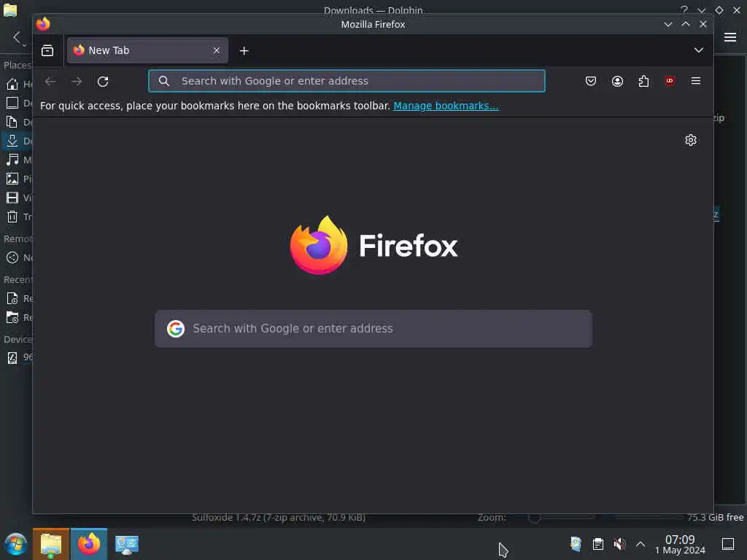Focus the Firefox address bar field

click(x=347, y=81)
